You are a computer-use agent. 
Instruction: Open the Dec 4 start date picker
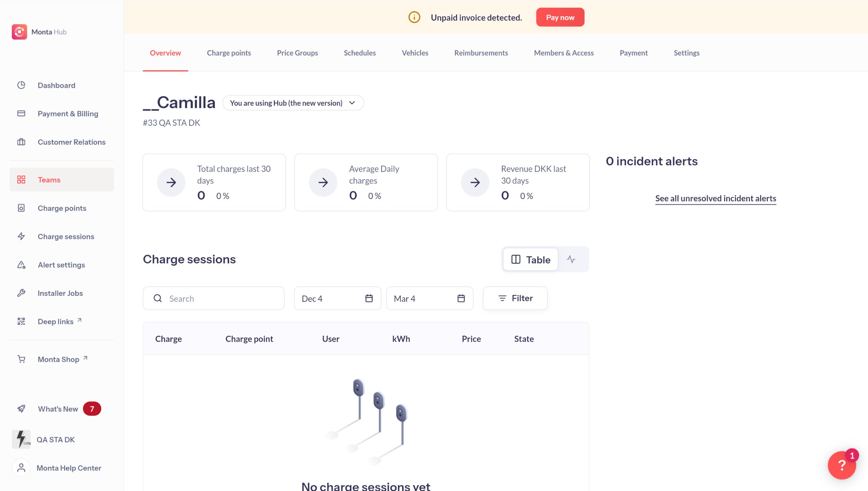[x=338, y=298]
